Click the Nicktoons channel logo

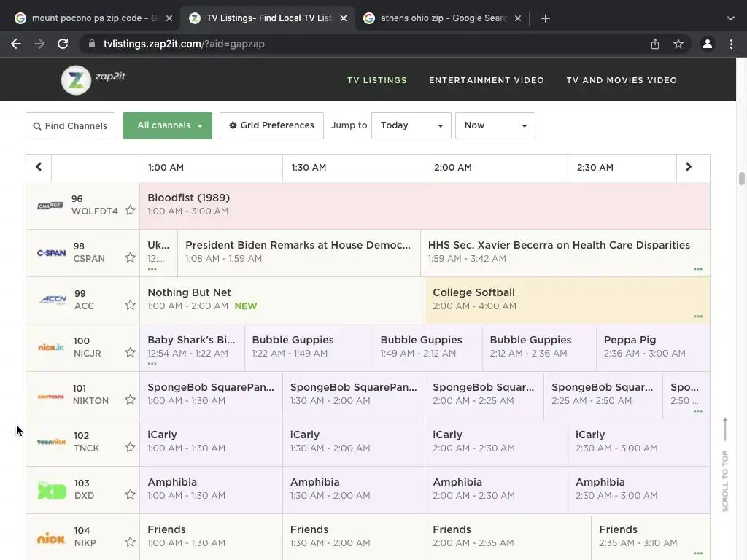[50, 396]
